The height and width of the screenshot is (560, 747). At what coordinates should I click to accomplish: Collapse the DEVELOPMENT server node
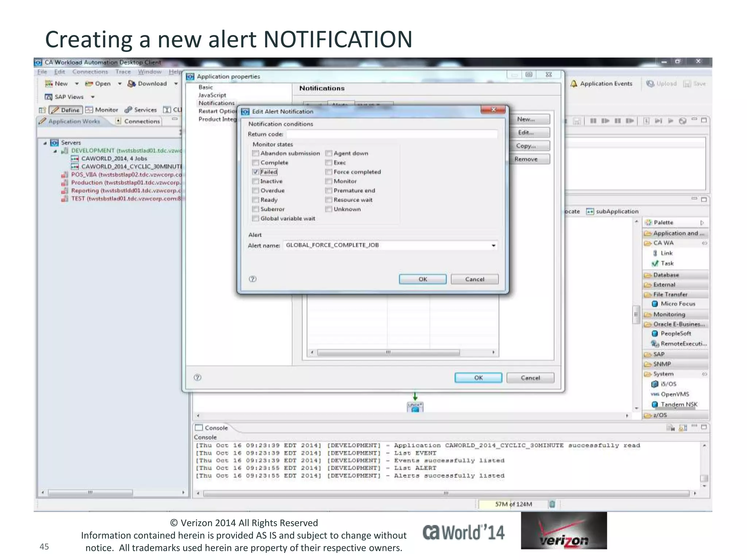(55, 151)
